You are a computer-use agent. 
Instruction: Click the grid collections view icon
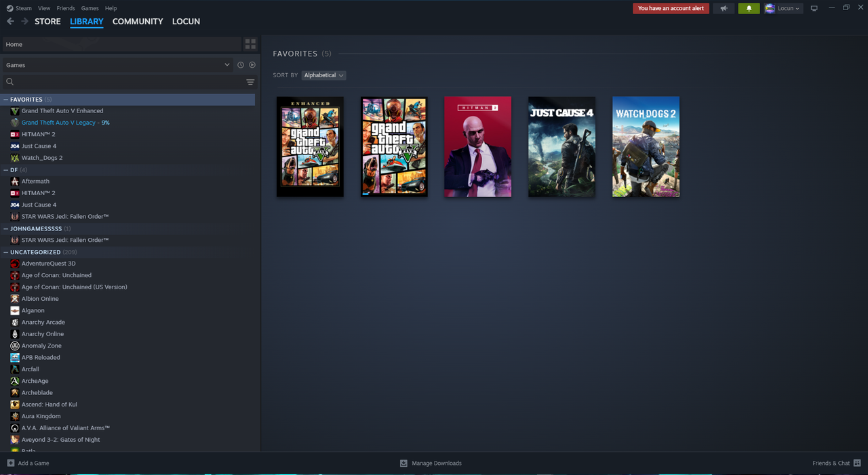(250, 44)
